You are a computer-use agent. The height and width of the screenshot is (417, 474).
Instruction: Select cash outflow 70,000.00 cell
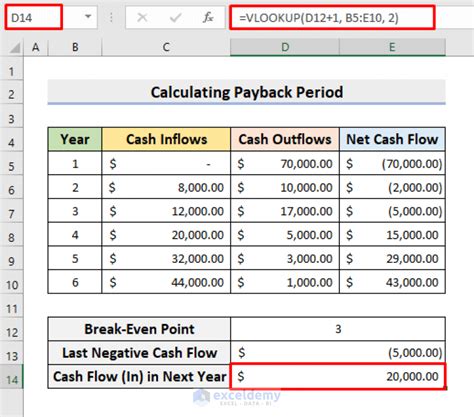285,164
